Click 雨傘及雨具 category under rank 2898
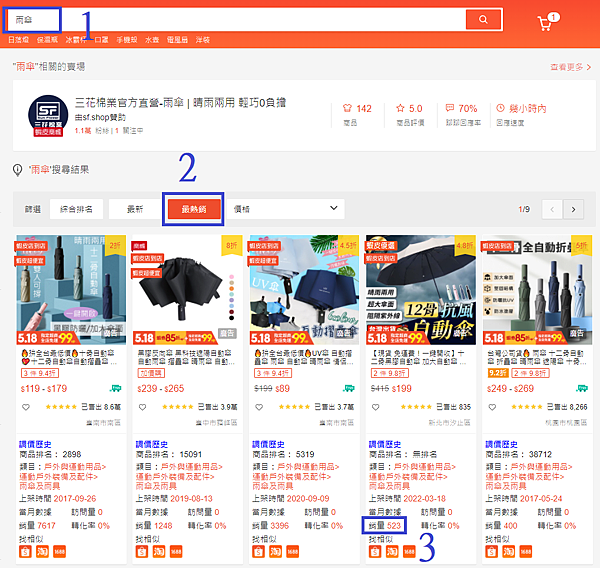This screenshot has width=600, height=568. coord(40,486)
